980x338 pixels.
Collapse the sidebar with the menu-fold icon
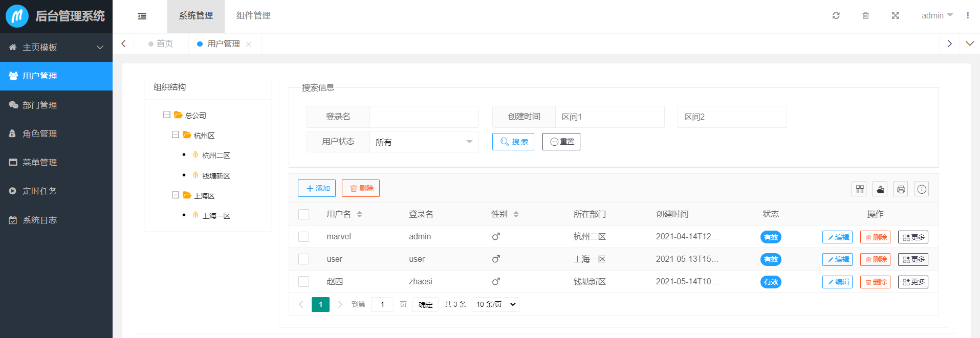[x=142, y=16]
